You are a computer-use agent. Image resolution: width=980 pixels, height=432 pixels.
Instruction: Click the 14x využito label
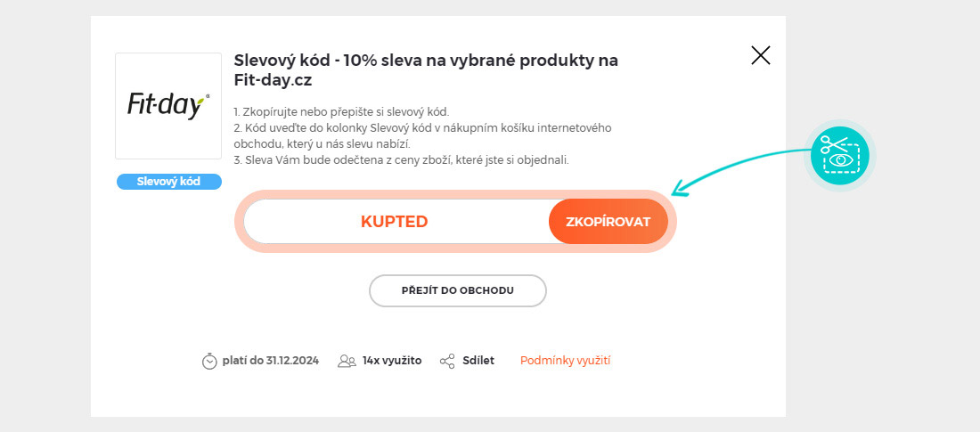point(392,361)
